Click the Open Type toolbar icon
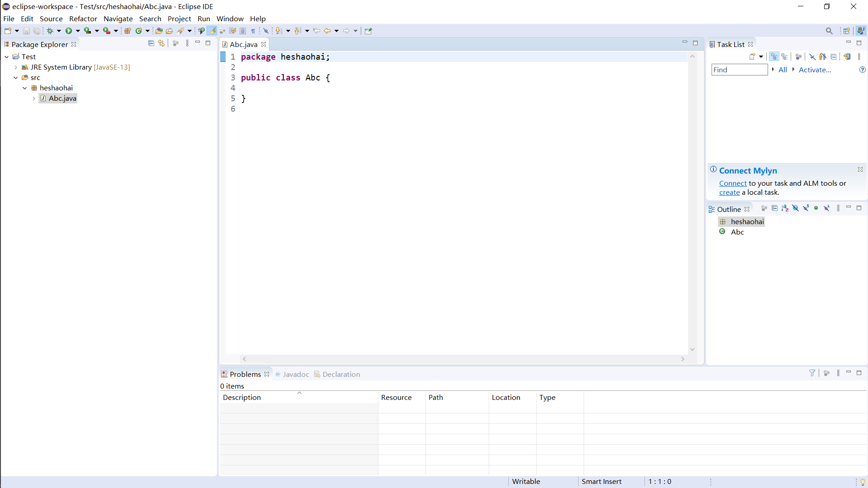This screenshot has height=488, width=868. click(x=159, y=31)
